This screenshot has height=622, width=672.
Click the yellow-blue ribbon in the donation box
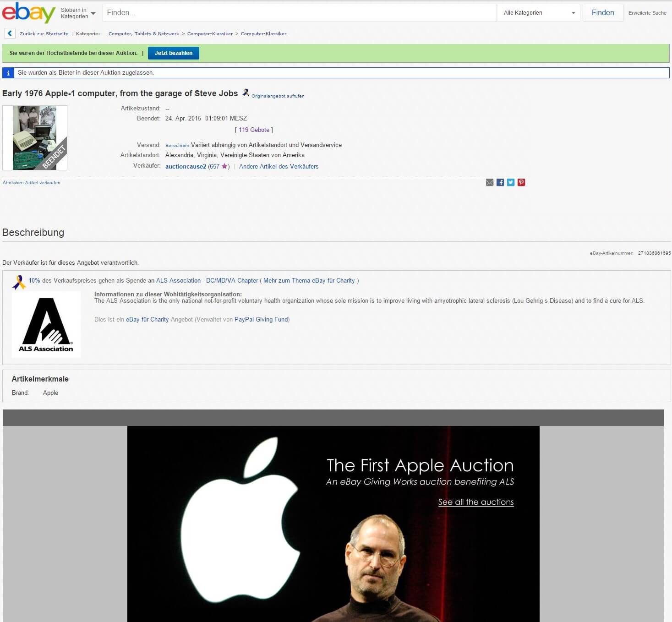coord(19,282)
